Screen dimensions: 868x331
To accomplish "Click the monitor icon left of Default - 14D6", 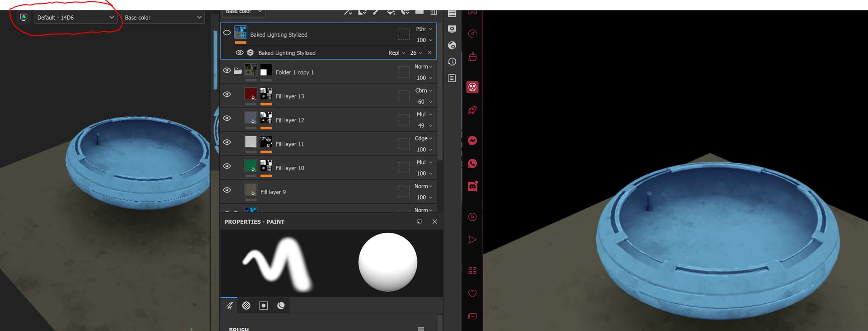I will (24, 17).
